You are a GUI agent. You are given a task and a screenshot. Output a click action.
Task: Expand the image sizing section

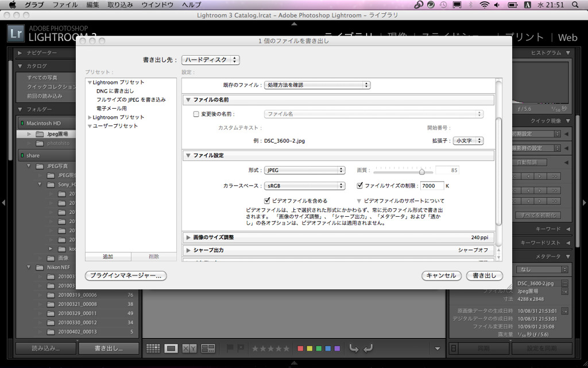click(x=188, y=237)
